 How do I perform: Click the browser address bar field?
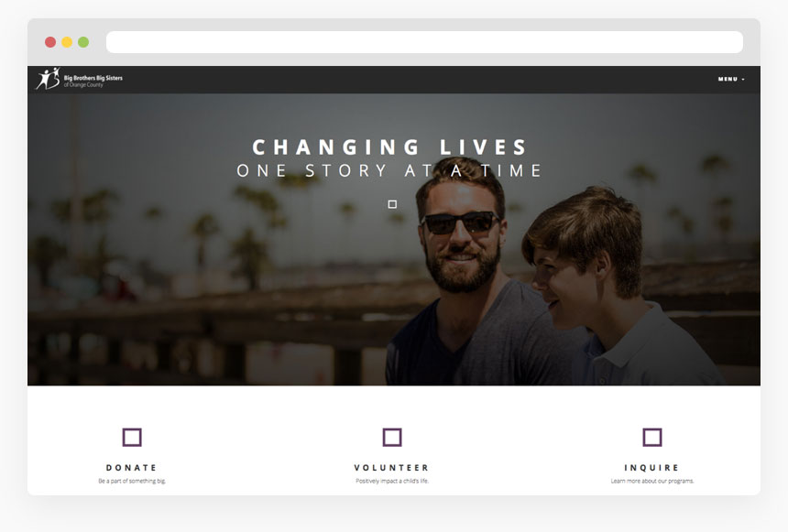click(x=424, y=42)
